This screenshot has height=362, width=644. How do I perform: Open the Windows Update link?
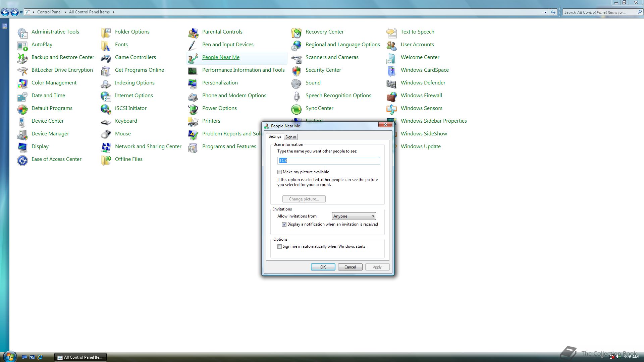[421, 146]
